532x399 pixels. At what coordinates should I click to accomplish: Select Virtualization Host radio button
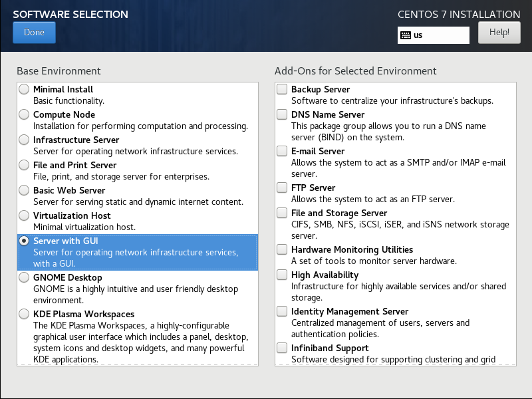pyautogui.click(x=25, y=215)
